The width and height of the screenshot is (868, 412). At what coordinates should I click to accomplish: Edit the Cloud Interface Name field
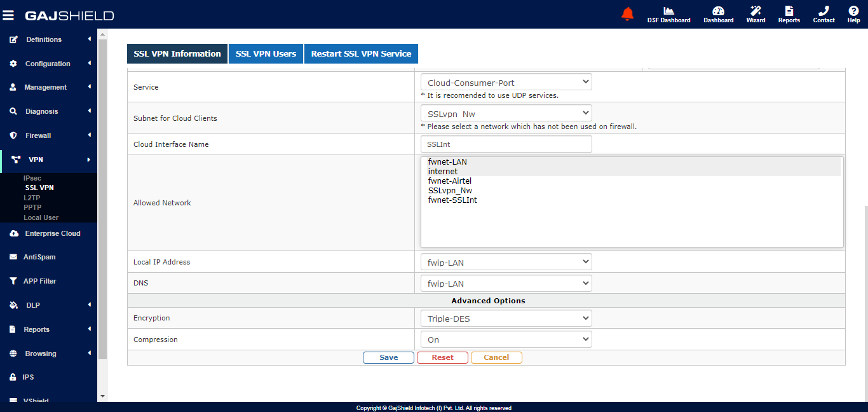tap(506, 144)
